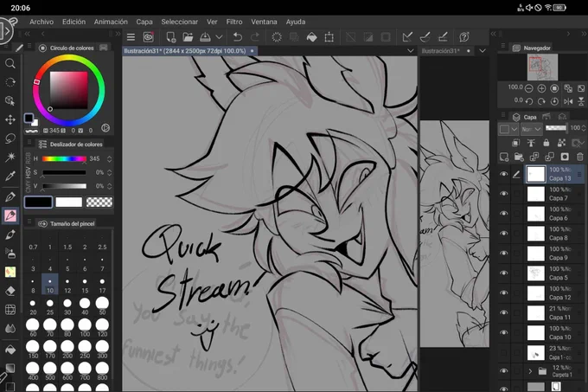Toggle the Lock layer icon
588x392 pixels.
[546, 143]
